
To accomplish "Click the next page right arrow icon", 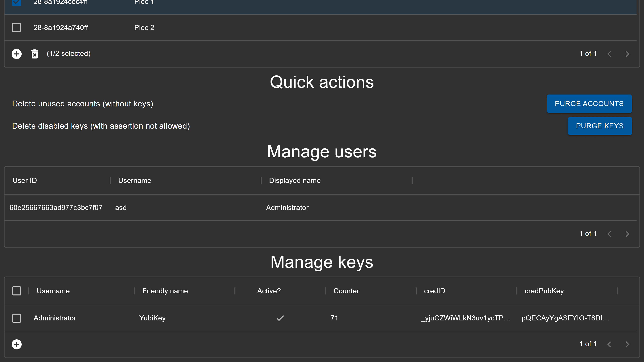I will [628, 53].
